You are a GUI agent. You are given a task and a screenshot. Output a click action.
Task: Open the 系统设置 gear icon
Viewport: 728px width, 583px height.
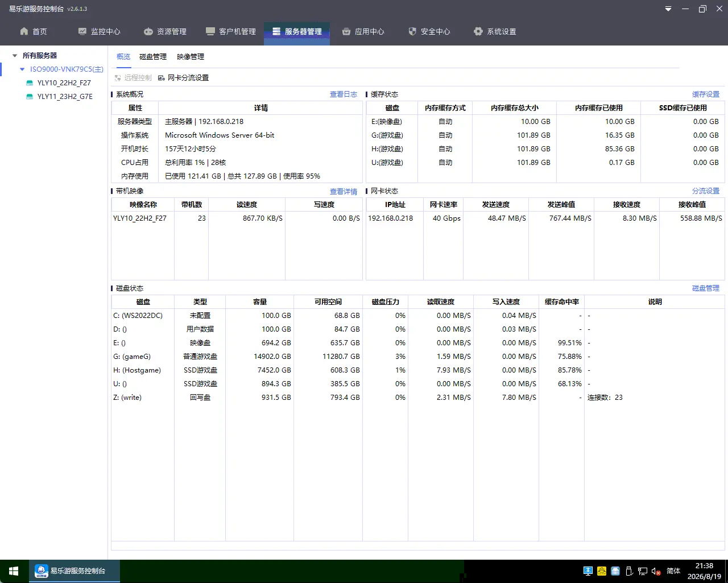click(x=478, y=31)
